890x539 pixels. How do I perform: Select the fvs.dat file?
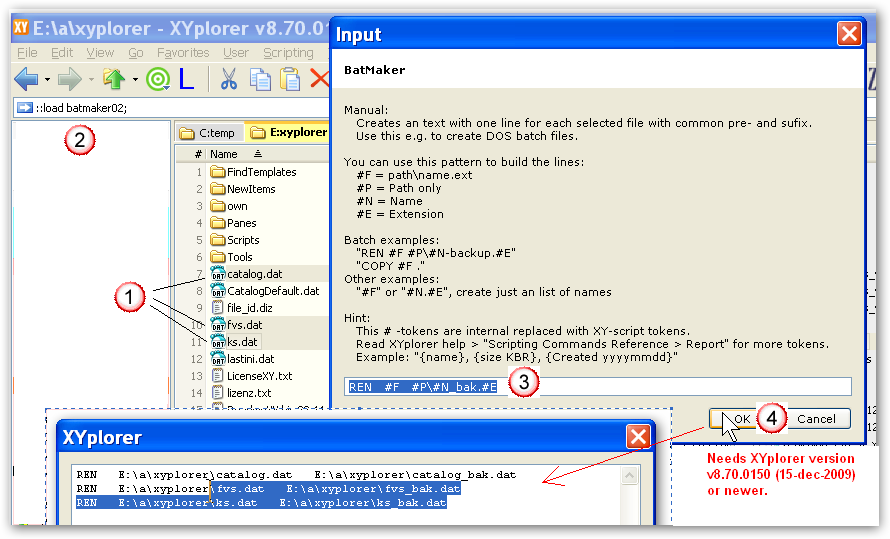[237, 325]
